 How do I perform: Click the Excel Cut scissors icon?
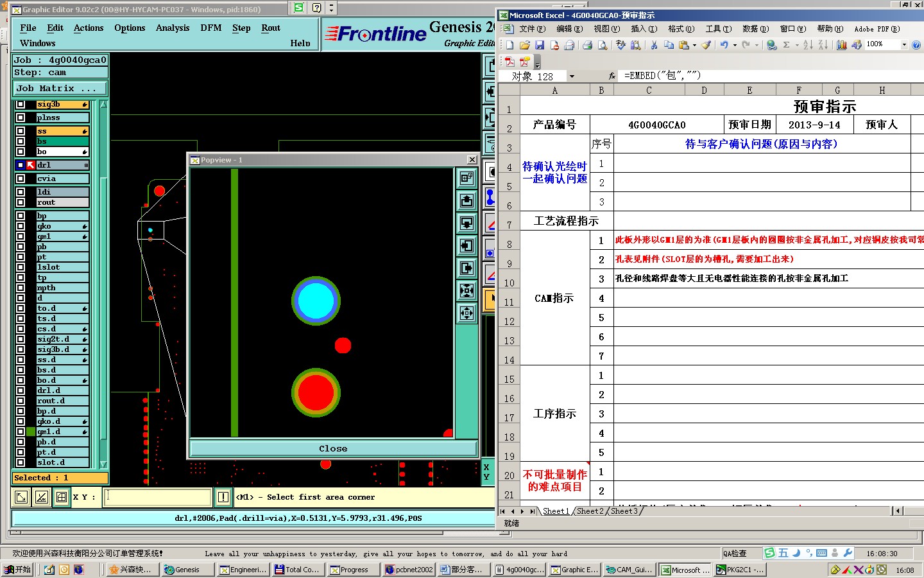click(x=654, y=45)
